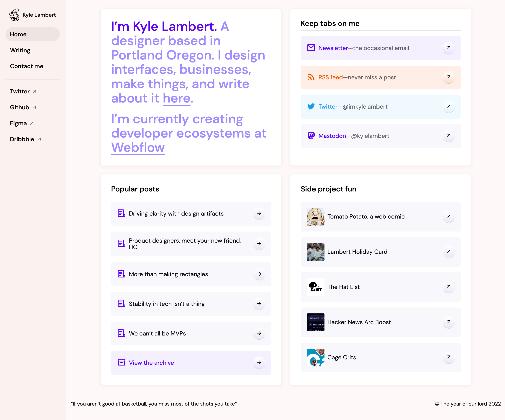Click external arrow icon next to sidebar Github
The image size is (505, 420).
[x=34, y=107]
